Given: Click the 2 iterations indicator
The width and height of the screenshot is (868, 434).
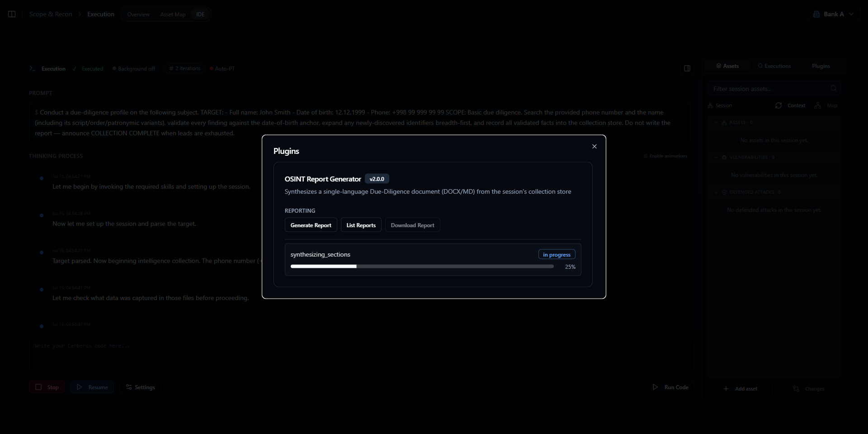Looking at the screenshot, I should 185,69.
